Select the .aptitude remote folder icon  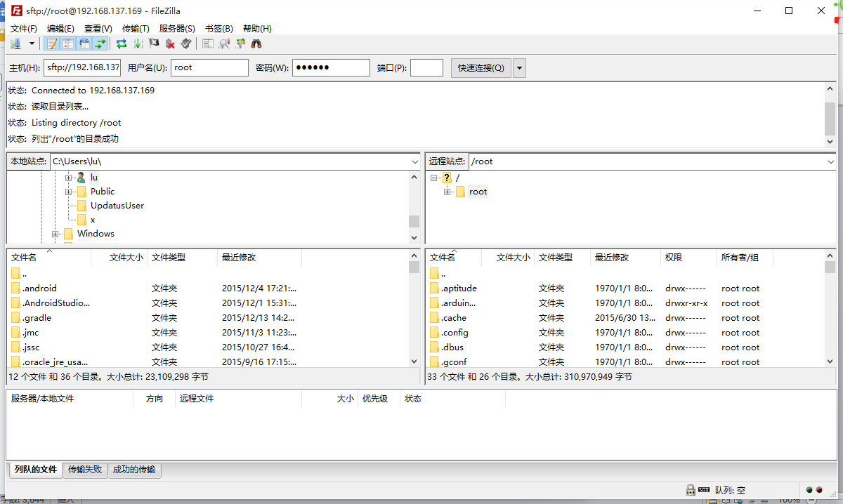tap(434, 289)
